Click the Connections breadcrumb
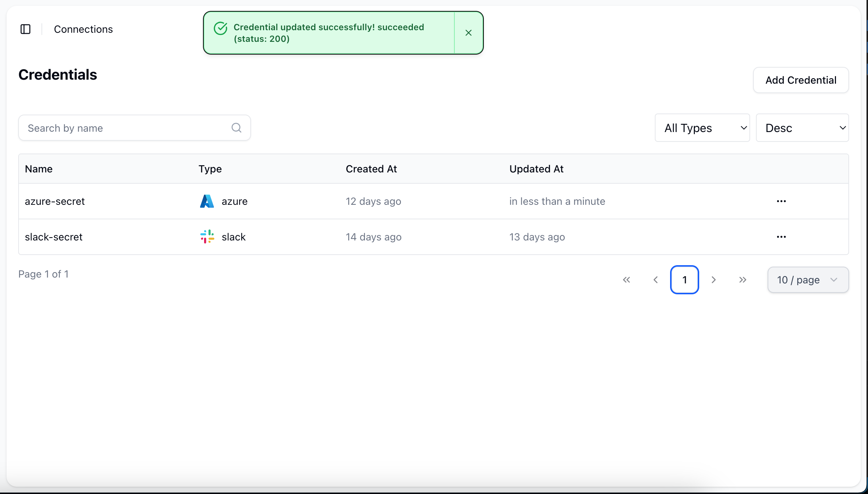 click(x=83, y=29)
